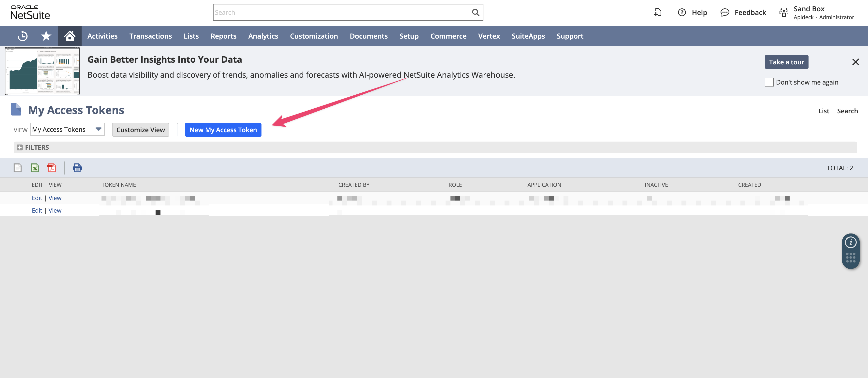Open the Setup menu

pos(409,36)
